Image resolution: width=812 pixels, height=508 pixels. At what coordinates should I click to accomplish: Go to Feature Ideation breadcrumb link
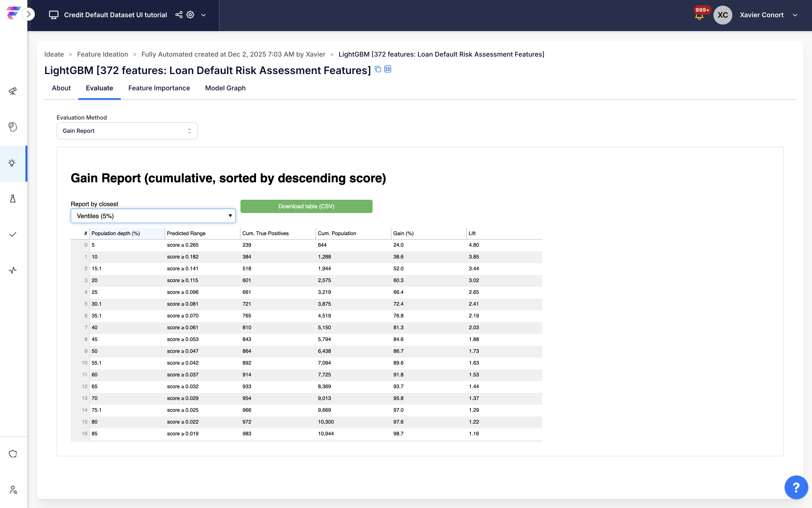click(x=102, y=54)
